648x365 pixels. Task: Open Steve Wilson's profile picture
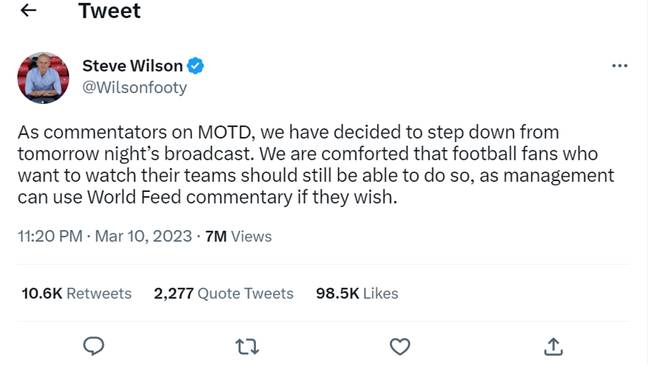[x=43, y=78]
